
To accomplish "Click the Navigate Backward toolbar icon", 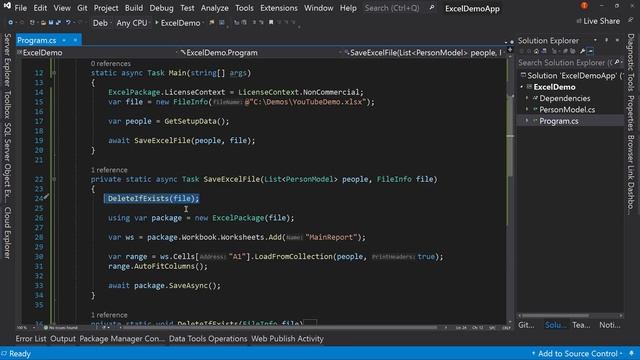I will [x=11, y=23].
